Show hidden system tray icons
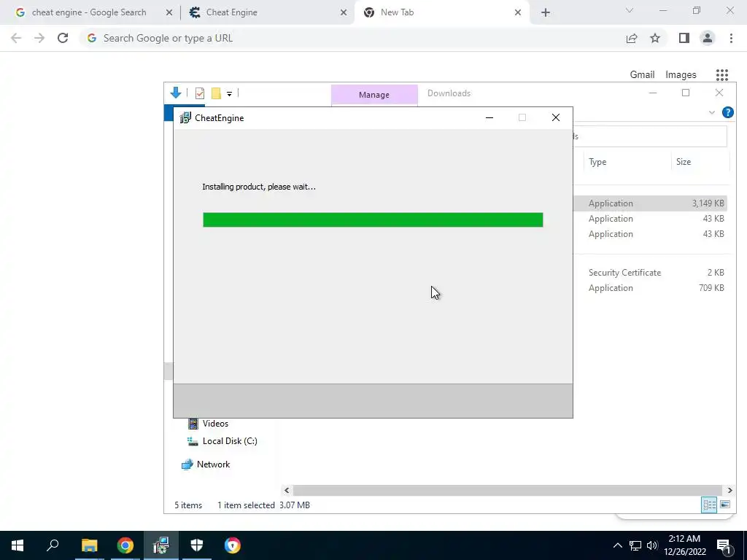 617,545
